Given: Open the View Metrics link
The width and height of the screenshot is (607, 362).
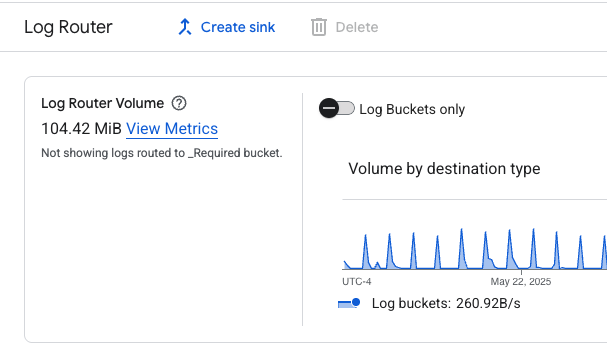Looking at the screenshot, I should (x=172, y=129).
